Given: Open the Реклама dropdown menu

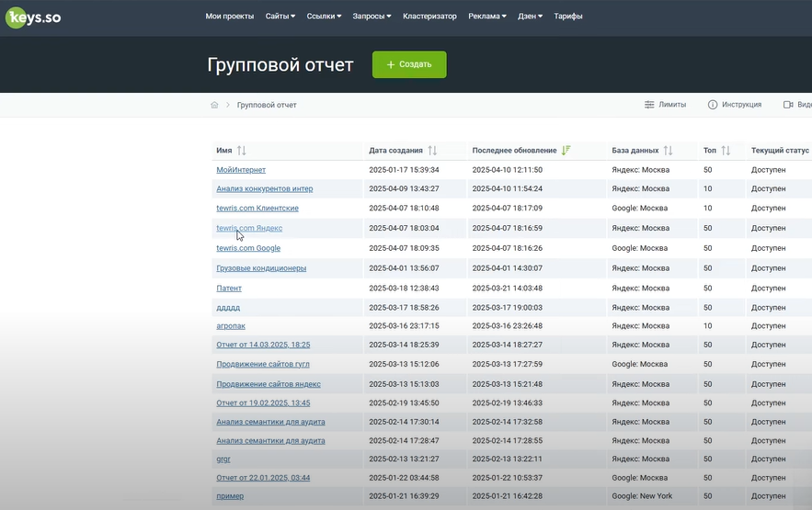Looking at the screenshot, I should [x=486, y=16].
